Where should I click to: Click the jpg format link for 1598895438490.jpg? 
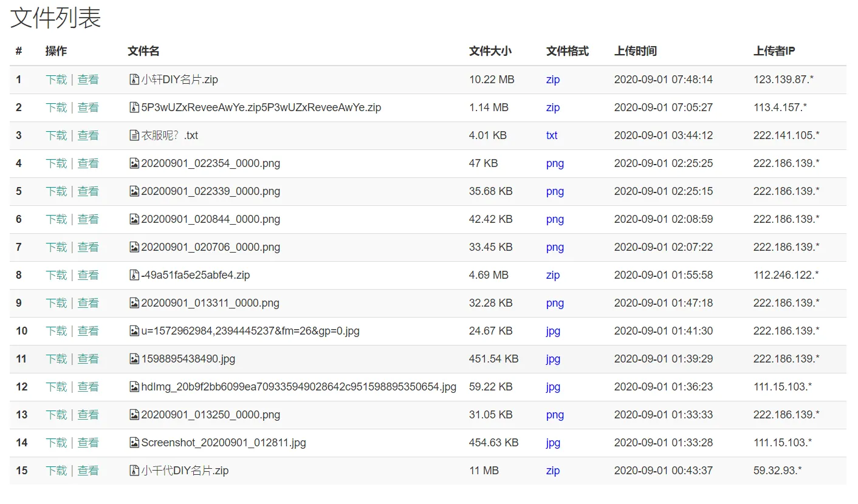[x=553, y=359]
